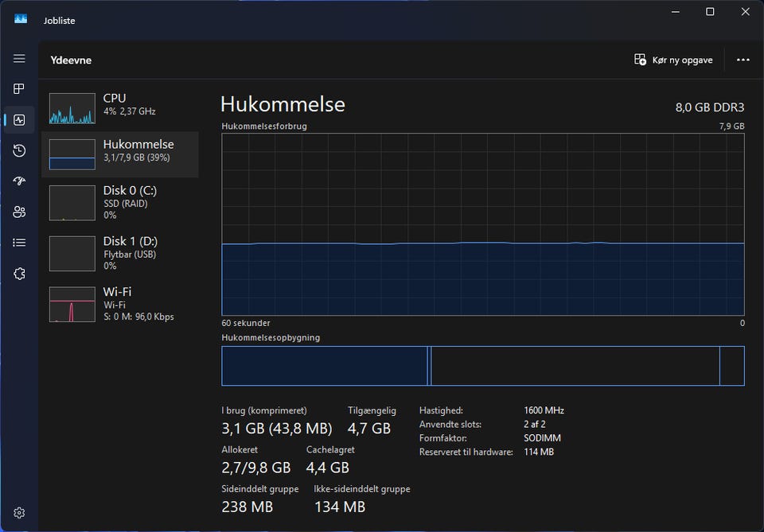
Task: Open Task Manager settings gear
Action: (x=19, y=513)
